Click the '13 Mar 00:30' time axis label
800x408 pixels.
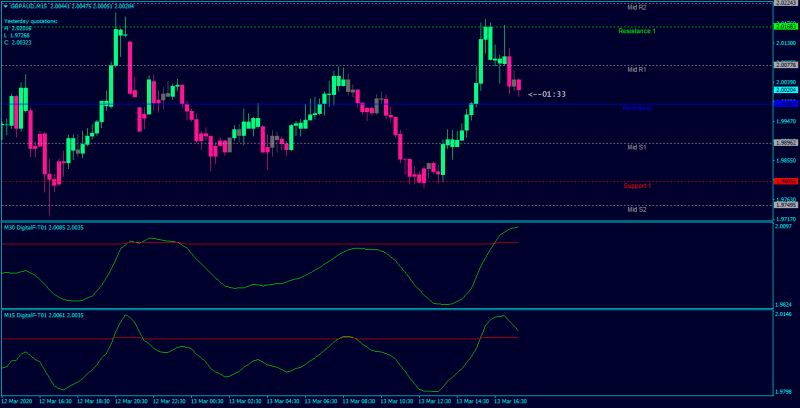(209, 401)
